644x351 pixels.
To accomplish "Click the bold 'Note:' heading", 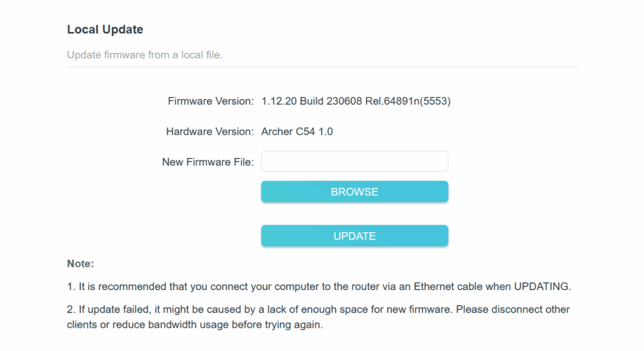I will pos(80,264).
